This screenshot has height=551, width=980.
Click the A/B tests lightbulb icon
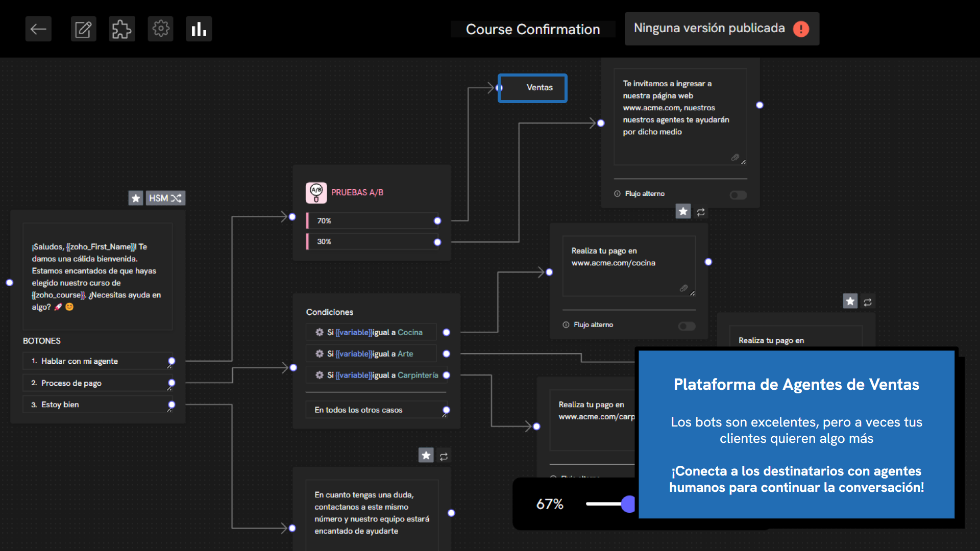[x=316, y=193]
